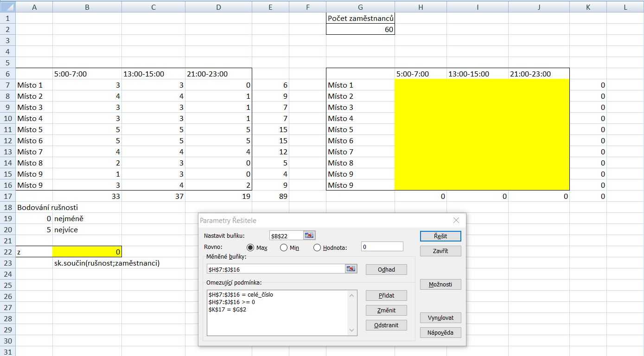644x356 pixels.
Task: Click cell C17 total 37
Action: point(153,196)
